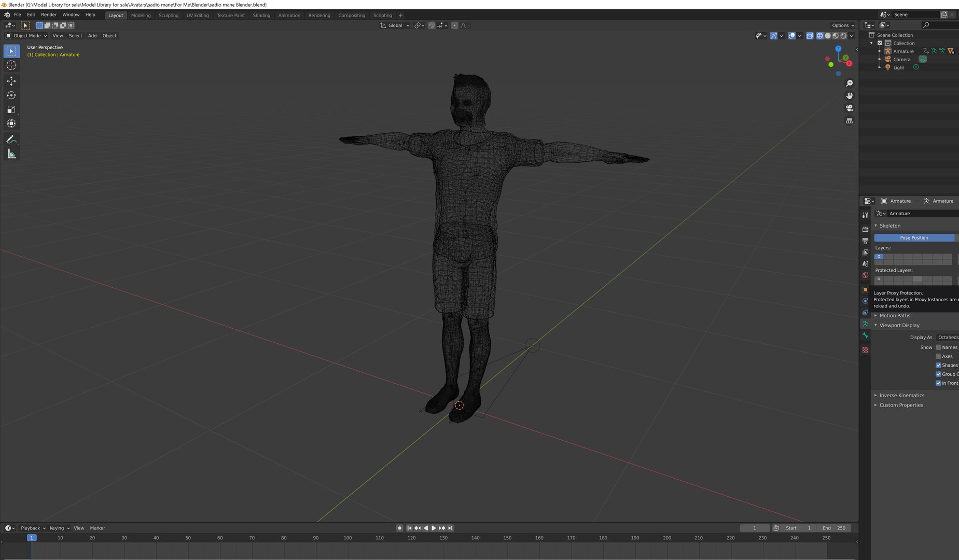This screenshot has height=560, width=959.
Task: Switch to solid viewport shading
Action: pyautogui.click(x=828, y=36)
